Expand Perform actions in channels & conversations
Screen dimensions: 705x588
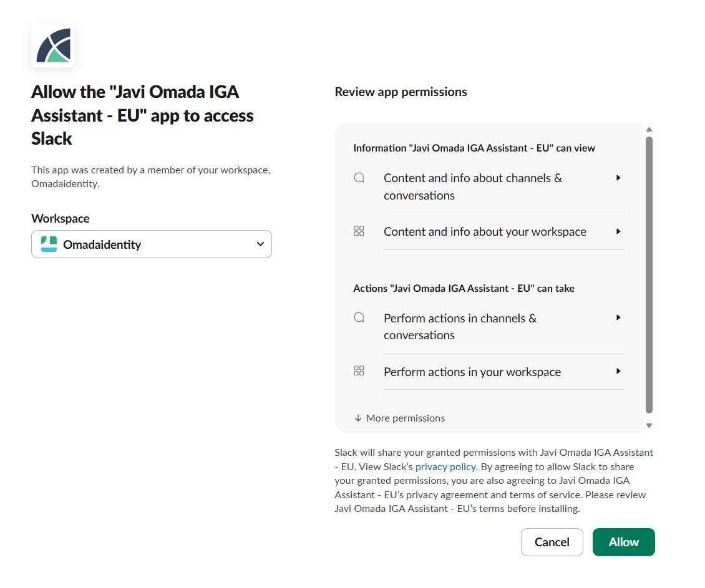tap(618, 317)
